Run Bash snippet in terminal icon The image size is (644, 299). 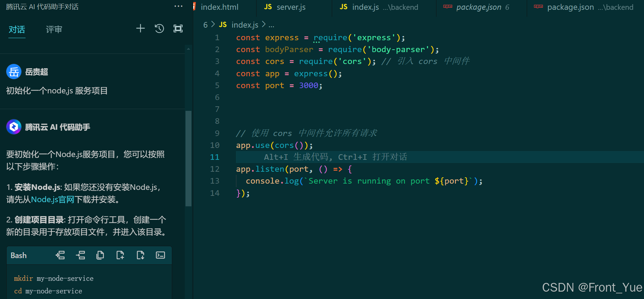[160, 255]
